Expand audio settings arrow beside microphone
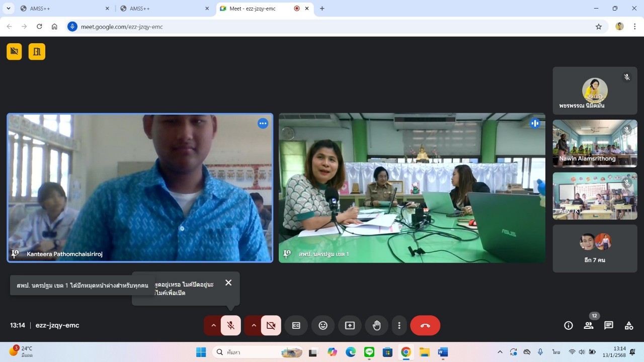 tap(213, 325)
